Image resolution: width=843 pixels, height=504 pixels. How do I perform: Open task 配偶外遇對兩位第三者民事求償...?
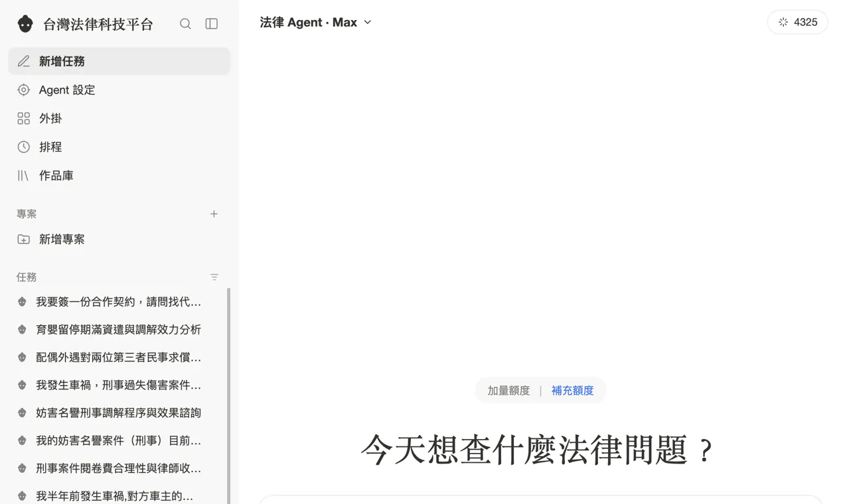click(117, 357)
